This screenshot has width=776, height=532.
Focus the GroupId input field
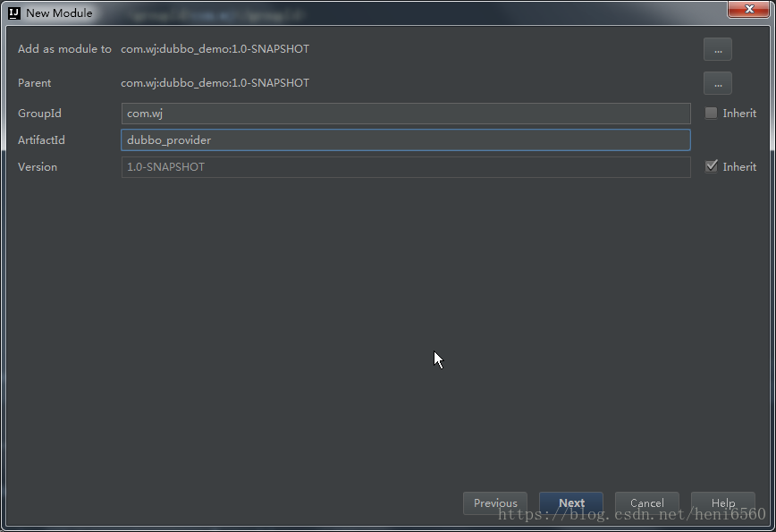click(406, 114)
